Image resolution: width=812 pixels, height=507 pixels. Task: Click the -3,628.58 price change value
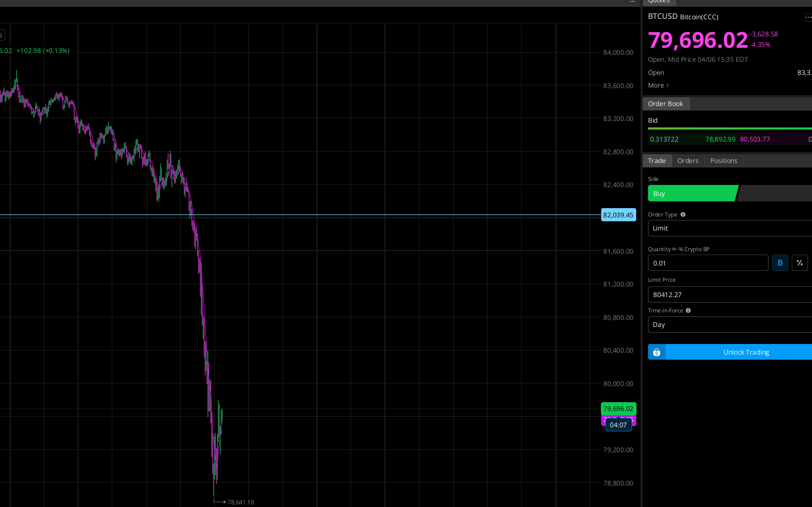click(x=764, y=34)
